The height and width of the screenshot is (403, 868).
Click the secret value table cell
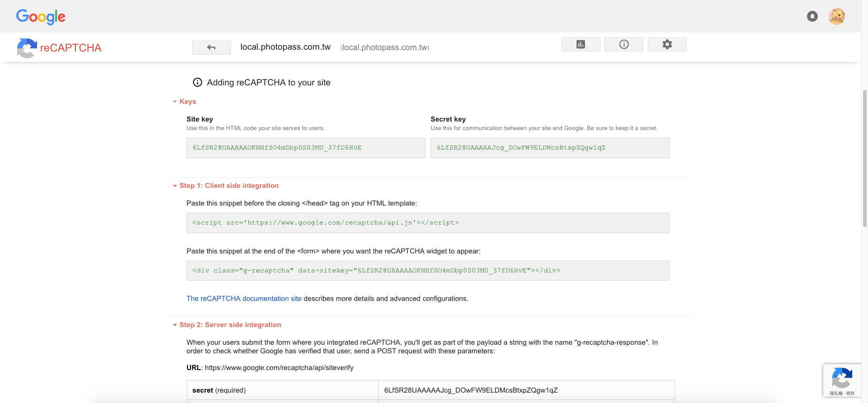[526, 390]
